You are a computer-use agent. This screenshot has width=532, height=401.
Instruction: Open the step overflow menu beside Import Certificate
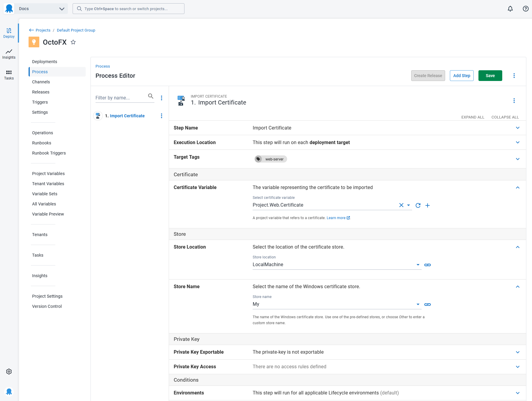pos(162,116)
